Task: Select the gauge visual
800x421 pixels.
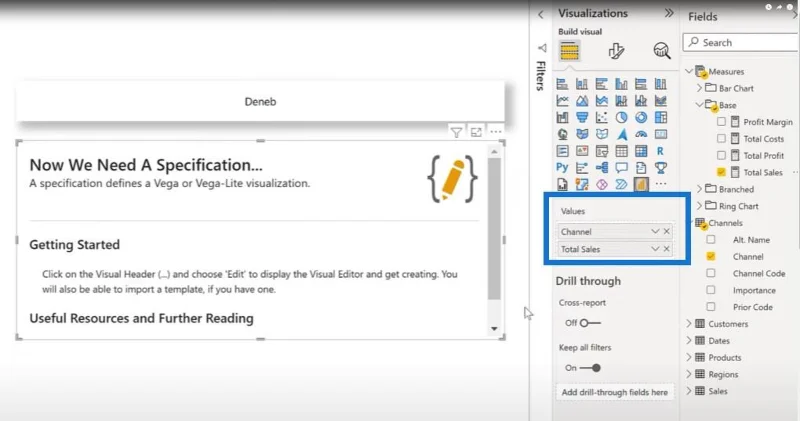Action: pyautogui.click(x=641, y=134)
